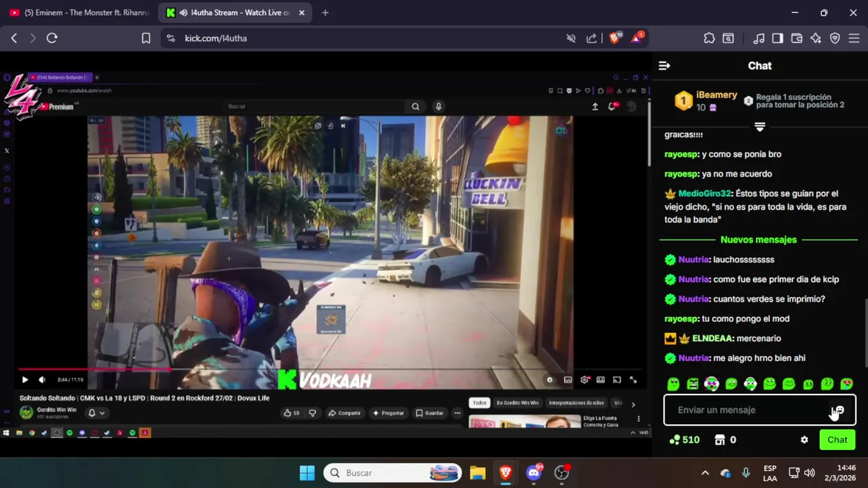
Task: Open the playlist music note icon
Action: click(759, 39)
